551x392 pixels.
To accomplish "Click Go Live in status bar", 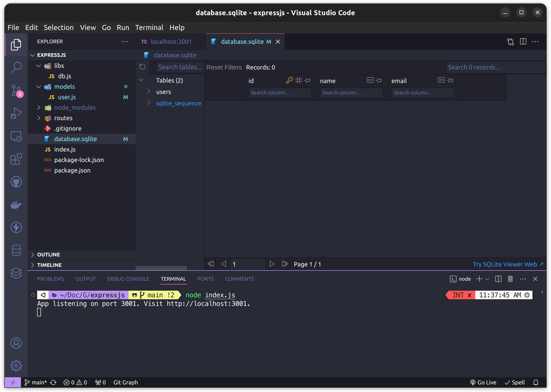I will coord(483,382).
